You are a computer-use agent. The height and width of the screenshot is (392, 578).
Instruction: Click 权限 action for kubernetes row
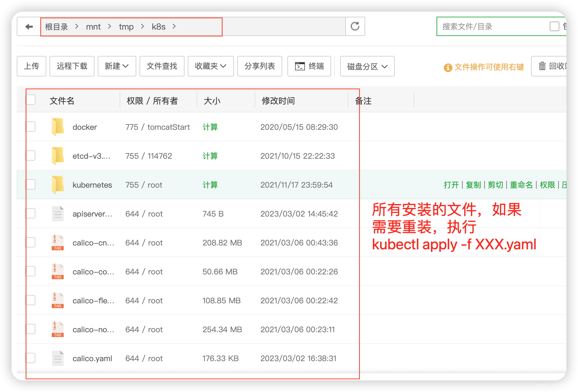[x=547, y=185]
